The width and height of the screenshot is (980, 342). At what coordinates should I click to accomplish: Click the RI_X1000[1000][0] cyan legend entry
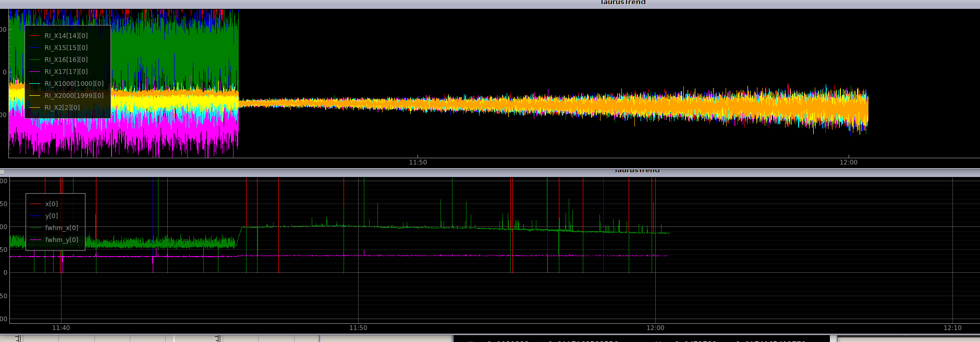73,84
